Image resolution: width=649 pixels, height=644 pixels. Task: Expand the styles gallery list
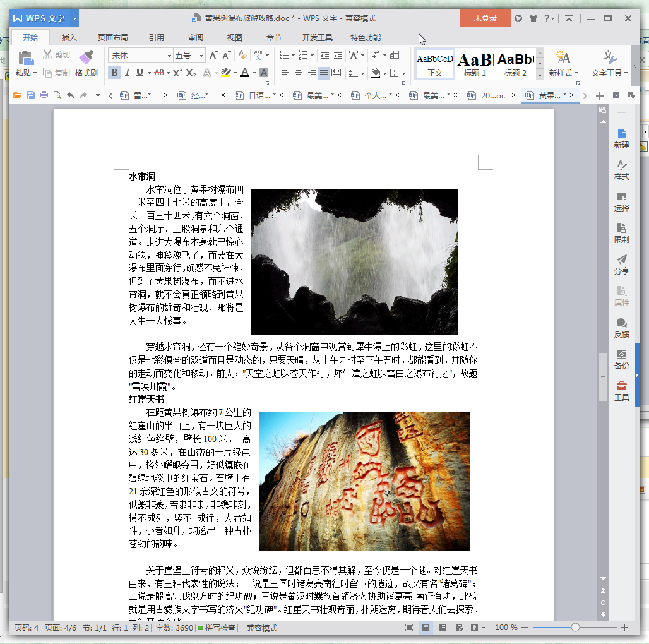tap(540, 74)
